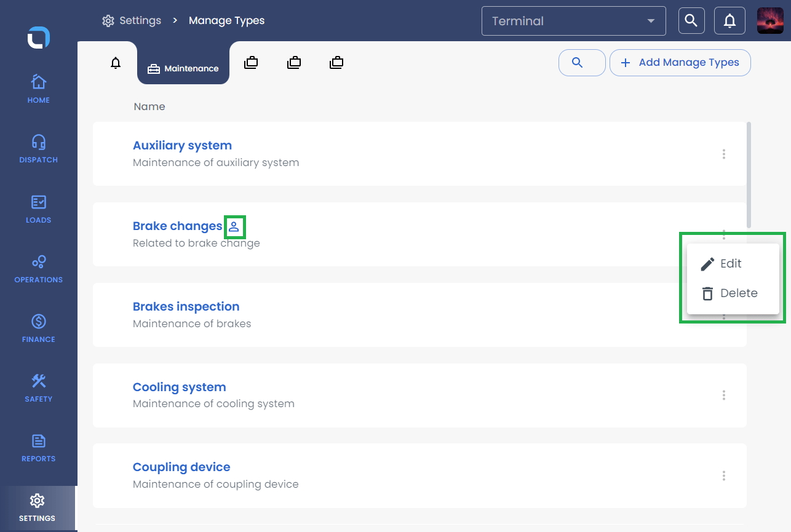The image size is (791, 532).
Task: Open Operations in the sidebar
Action: click(x=38, y=268)
